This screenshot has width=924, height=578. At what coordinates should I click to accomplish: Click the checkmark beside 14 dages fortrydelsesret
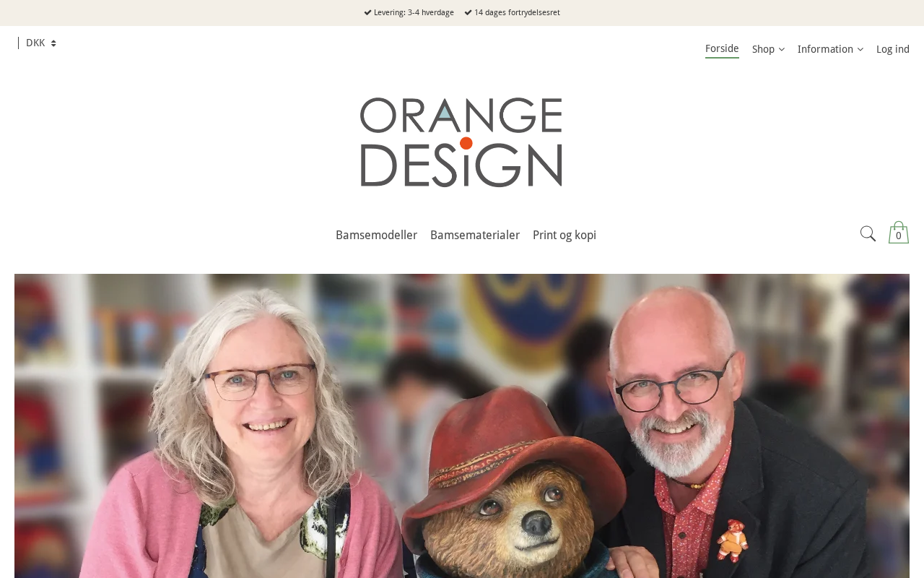pos(468,12)
